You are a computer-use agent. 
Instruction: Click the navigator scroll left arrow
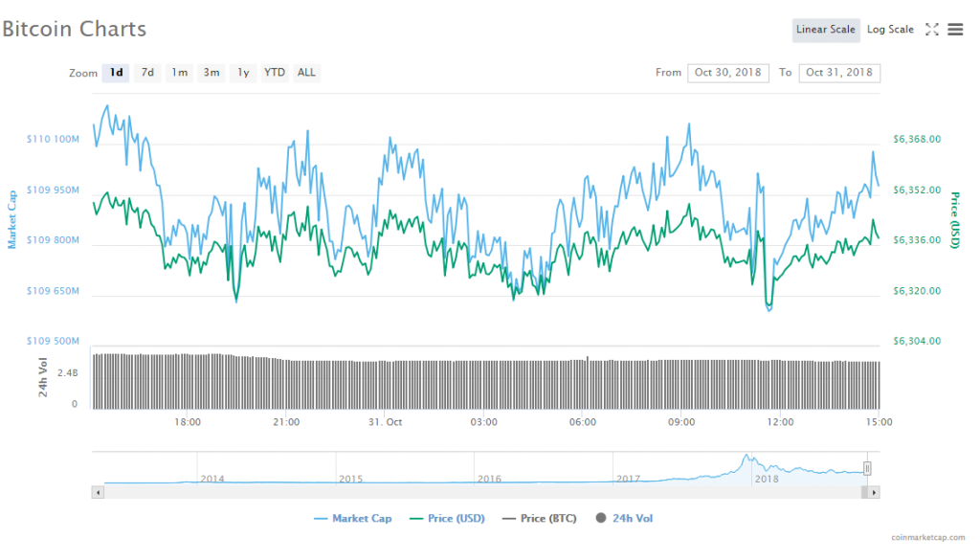tap(97, 492)
